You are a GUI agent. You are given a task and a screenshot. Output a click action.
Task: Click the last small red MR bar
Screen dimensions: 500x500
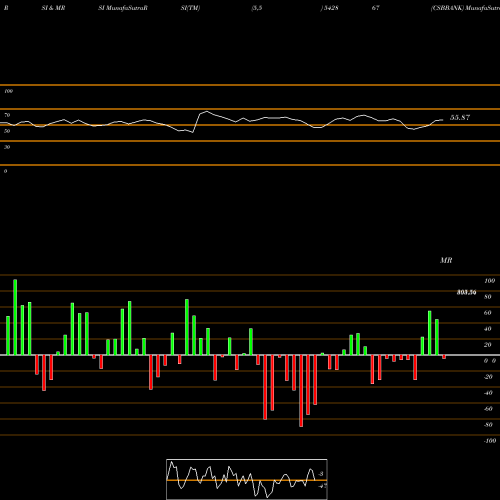tap(444, 357)
